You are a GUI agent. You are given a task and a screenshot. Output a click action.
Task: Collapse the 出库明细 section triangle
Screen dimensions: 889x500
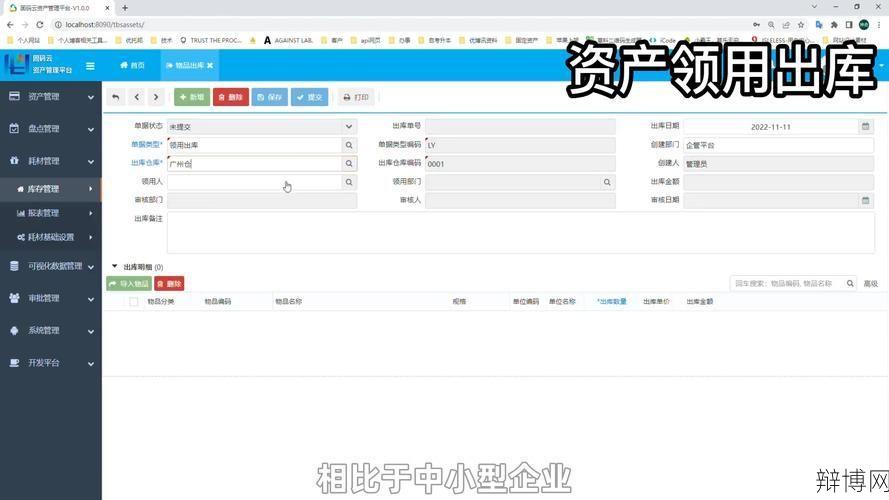click(x=115, y=266)
